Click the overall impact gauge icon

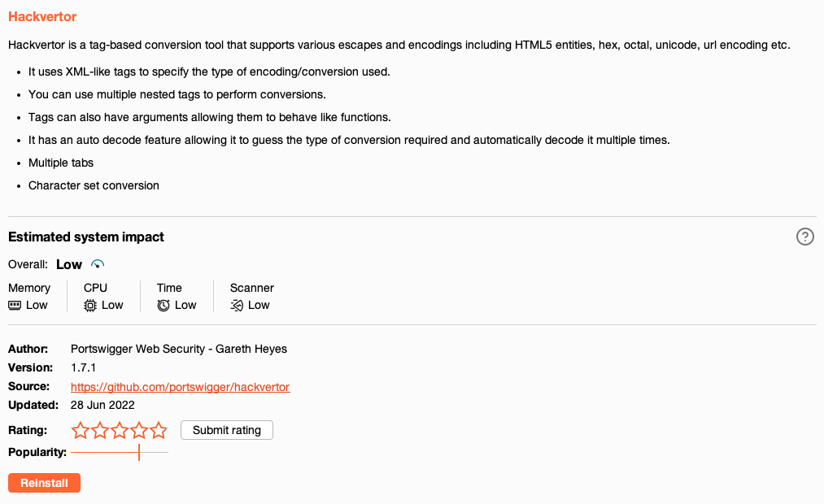[x=98, y=264]
